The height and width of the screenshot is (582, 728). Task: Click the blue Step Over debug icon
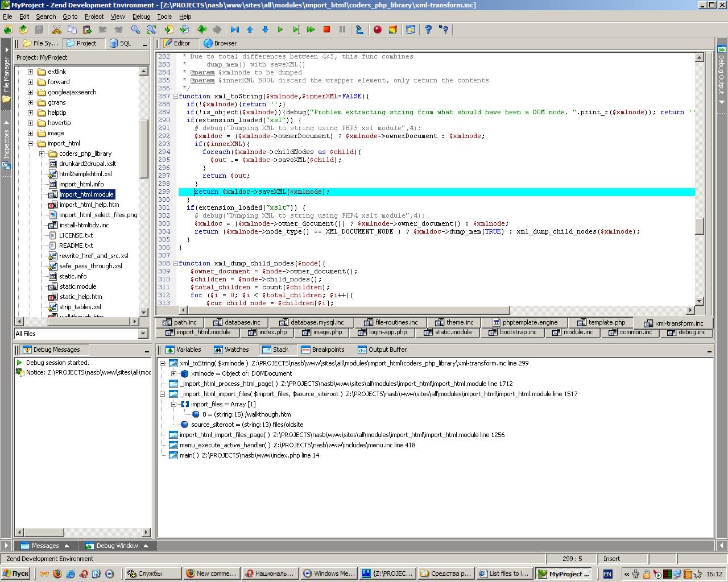[x=235, y=30]
